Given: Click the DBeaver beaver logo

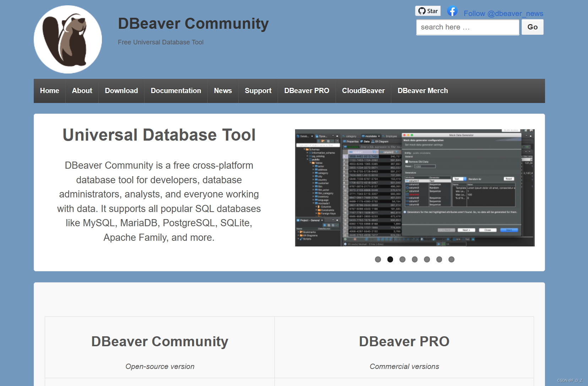Looking at the screenshot, I should tap(68, 39).
